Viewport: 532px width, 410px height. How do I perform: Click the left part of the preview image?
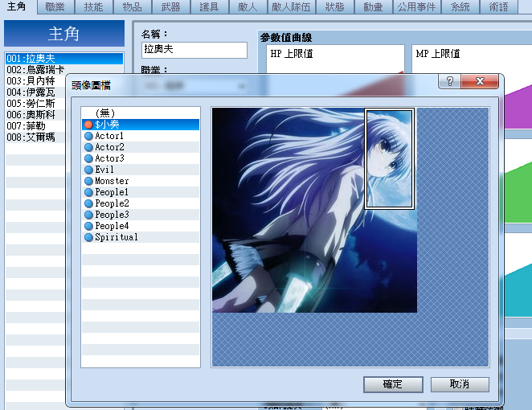tap(263, 210)
